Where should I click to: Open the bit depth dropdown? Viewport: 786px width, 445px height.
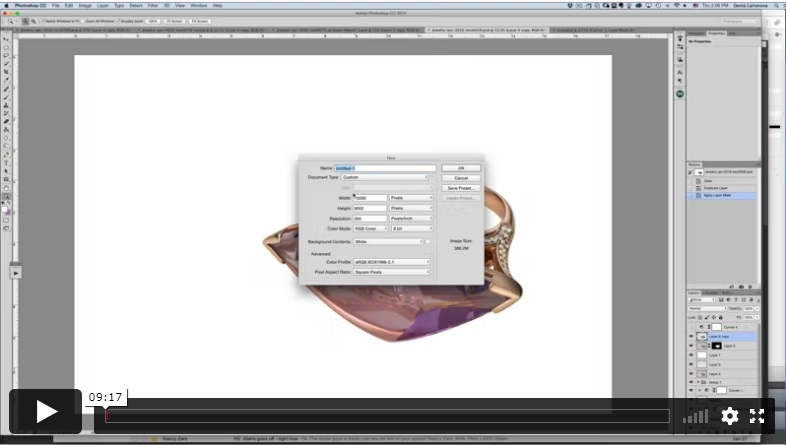[412, 229]
